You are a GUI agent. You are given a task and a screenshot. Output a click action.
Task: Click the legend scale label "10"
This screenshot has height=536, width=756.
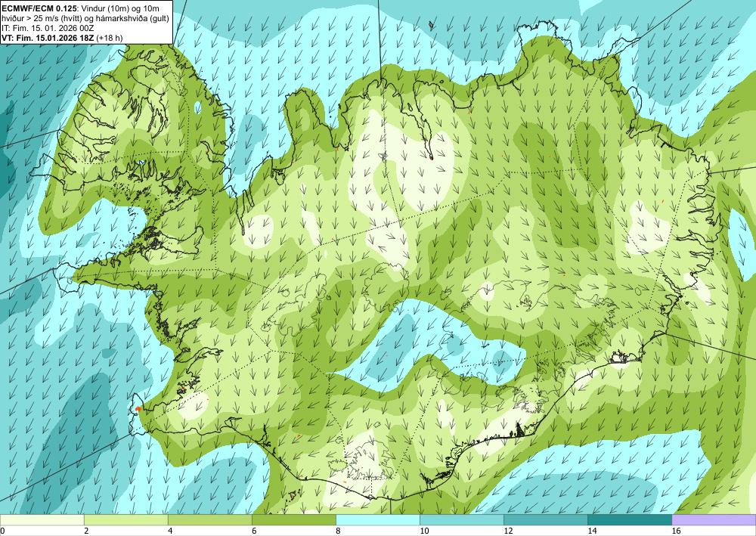pos(424,531)
